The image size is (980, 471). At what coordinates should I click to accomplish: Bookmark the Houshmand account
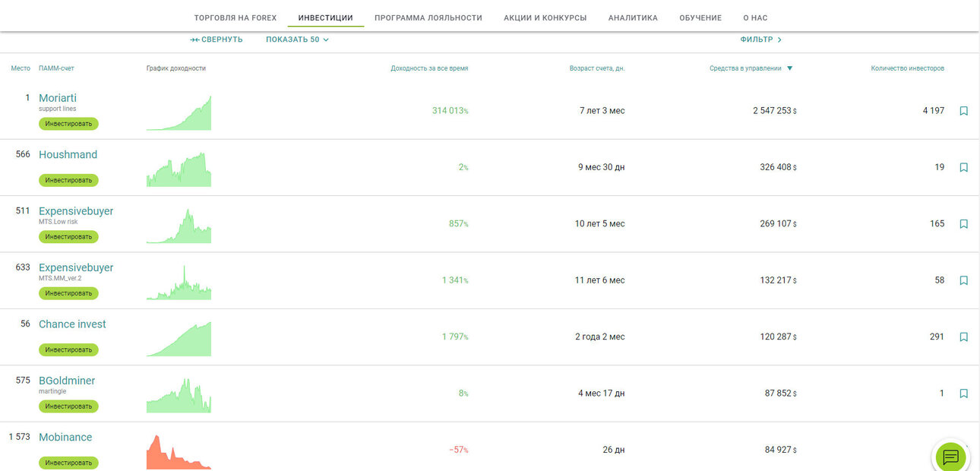[963, 167]
